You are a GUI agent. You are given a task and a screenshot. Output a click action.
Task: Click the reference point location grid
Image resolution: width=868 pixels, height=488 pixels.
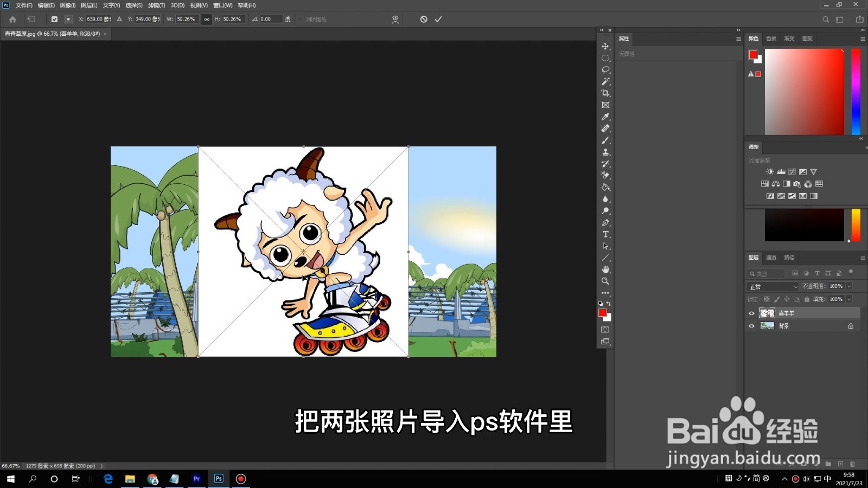pos(68,19)
